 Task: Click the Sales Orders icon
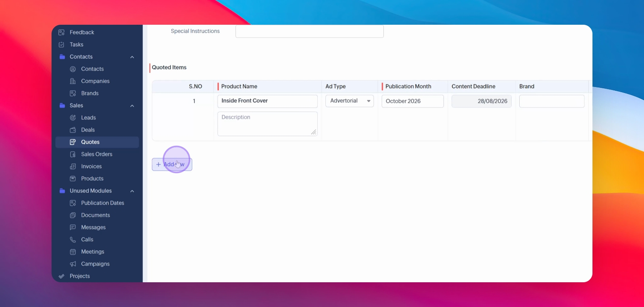pos(73,154)
